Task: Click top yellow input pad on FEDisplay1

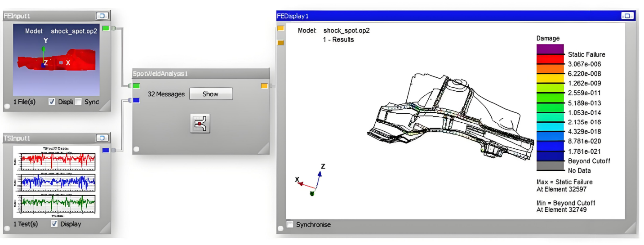Action: (280, 28)
